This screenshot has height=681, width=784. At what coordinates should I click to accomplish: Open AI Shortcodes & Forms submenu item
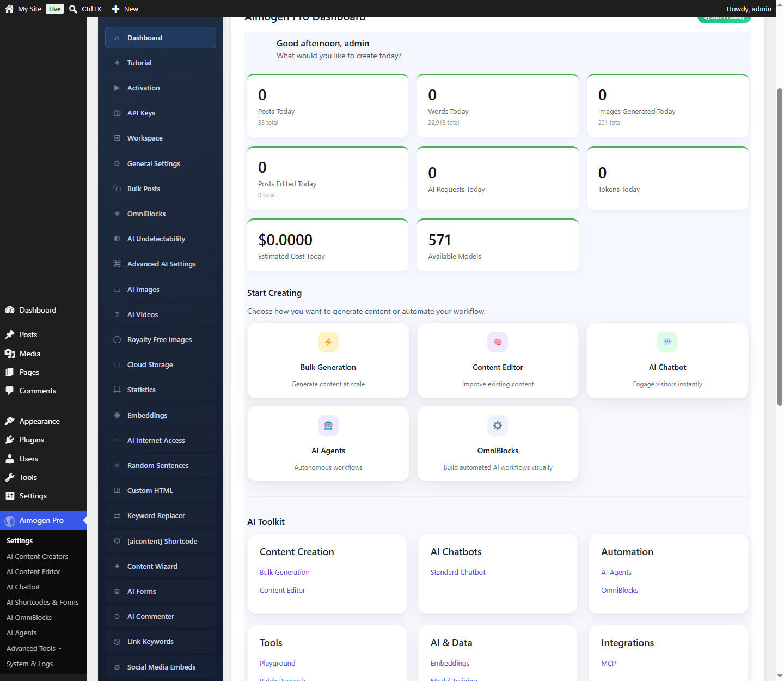[42, 602]
